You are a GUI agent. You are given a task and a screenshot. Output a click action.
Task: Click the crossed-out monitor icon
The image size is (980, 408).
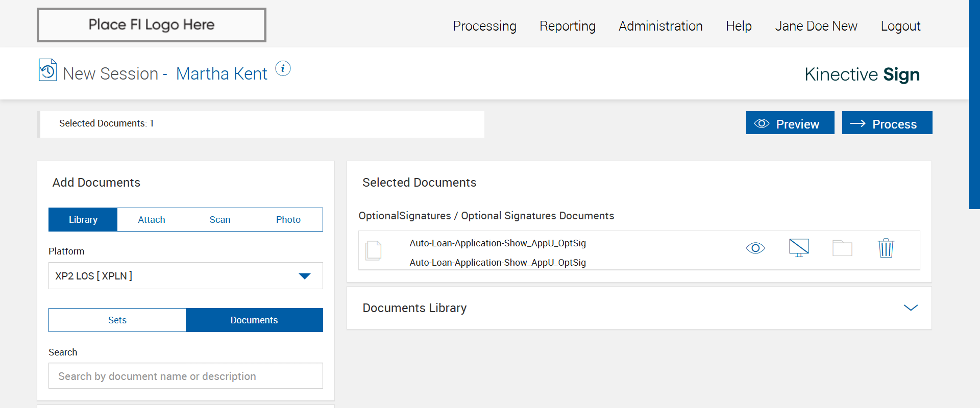(799, 248)
